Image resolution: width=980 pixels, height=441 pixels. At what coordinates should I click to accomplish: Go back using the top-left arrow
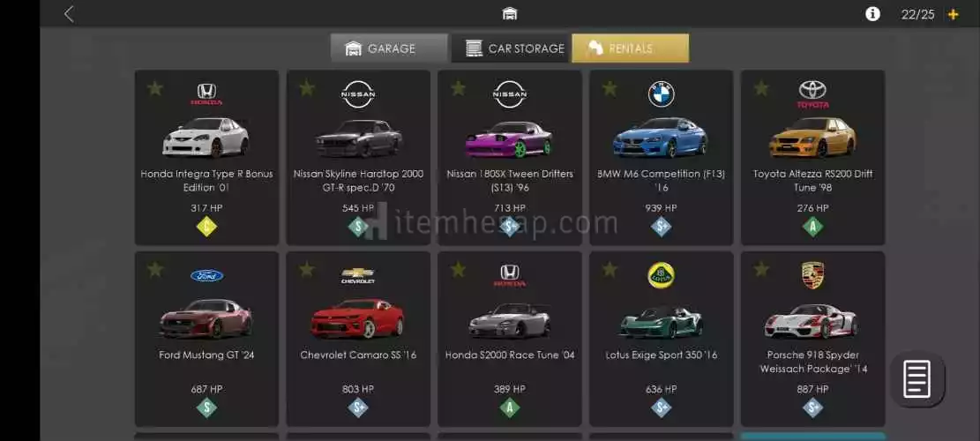(69, 14)
